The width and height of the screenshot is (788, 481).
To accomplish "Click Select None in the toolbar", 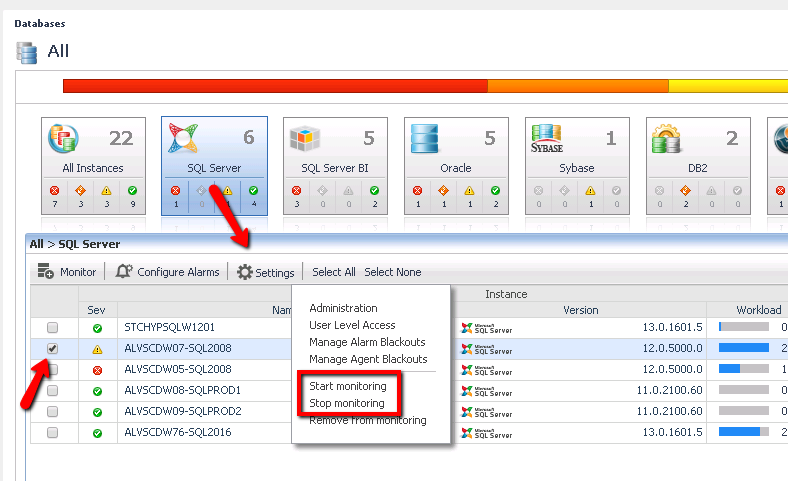I will tap(392, 272).
